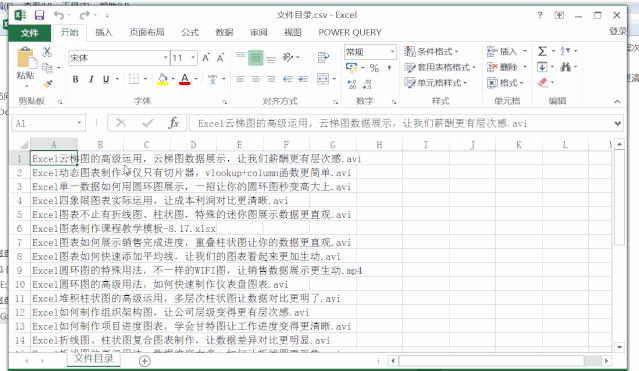Image resolution: width=639 pixels, height=371 pixels.
Task: Switch to the 页面布局 tab
Action: pyautogui.click(x=147, y=32)
